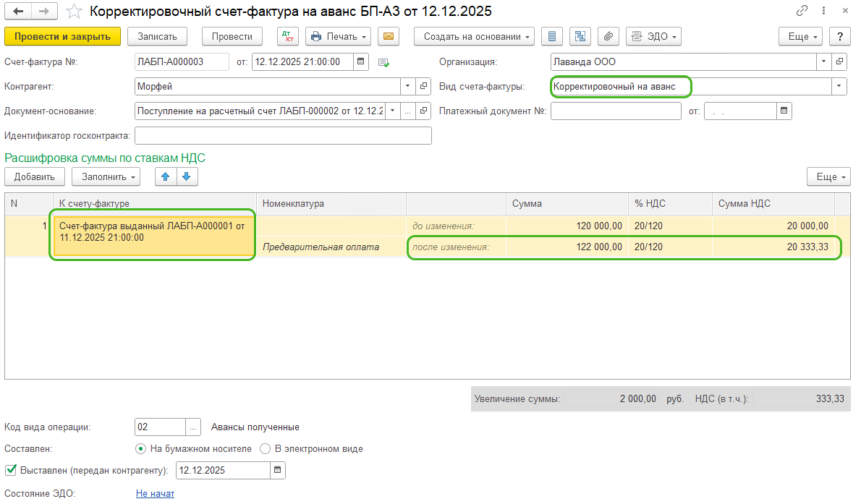Select the На бумажном носителе option
Image resolution: width=861 pixels, height=504 pixels.
[141, 449]
